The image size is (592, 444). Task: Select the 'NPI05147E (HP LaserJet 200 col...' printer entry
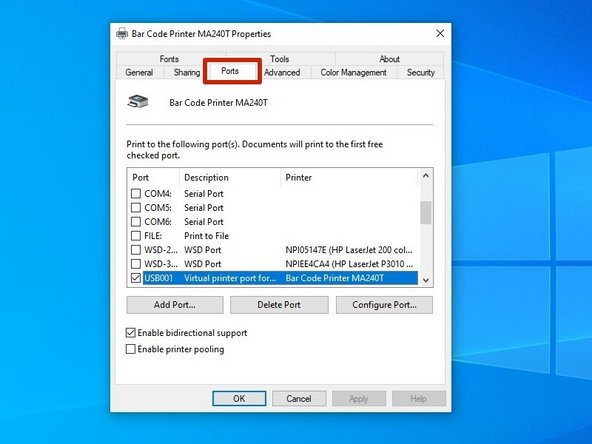(349, 250)
